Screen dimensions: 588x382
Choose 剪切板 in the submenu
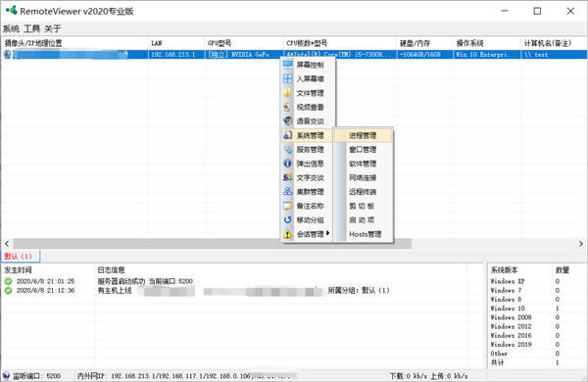(x=363, y=206)
